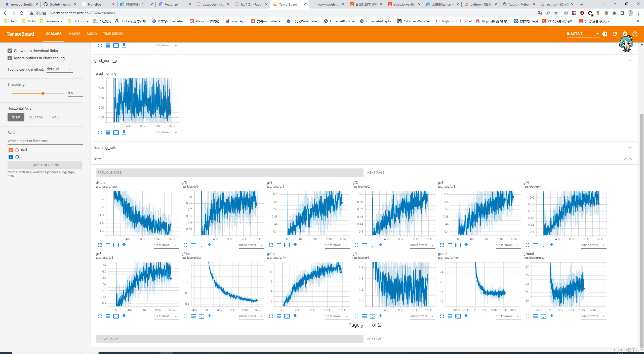
Task: Click the Smoothing slider handle
Action: pyautogui.click(x=43, y=93)
